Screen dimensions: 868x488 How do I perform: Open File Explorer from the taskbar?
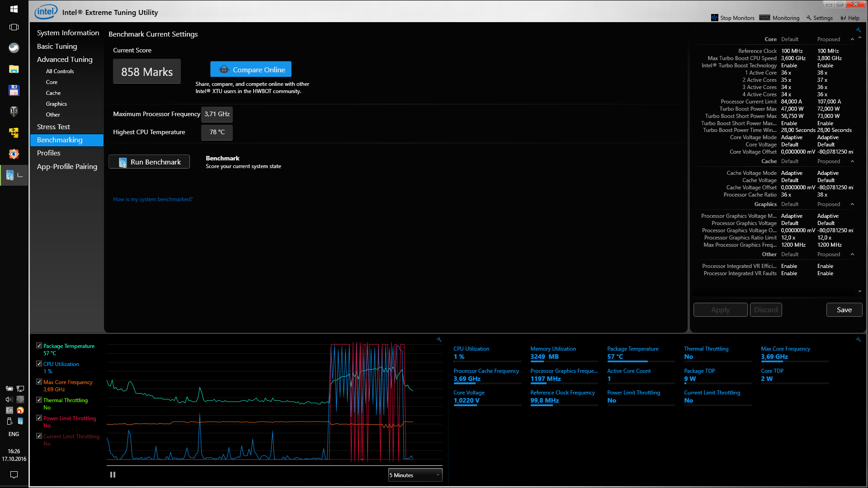(14, 69)
